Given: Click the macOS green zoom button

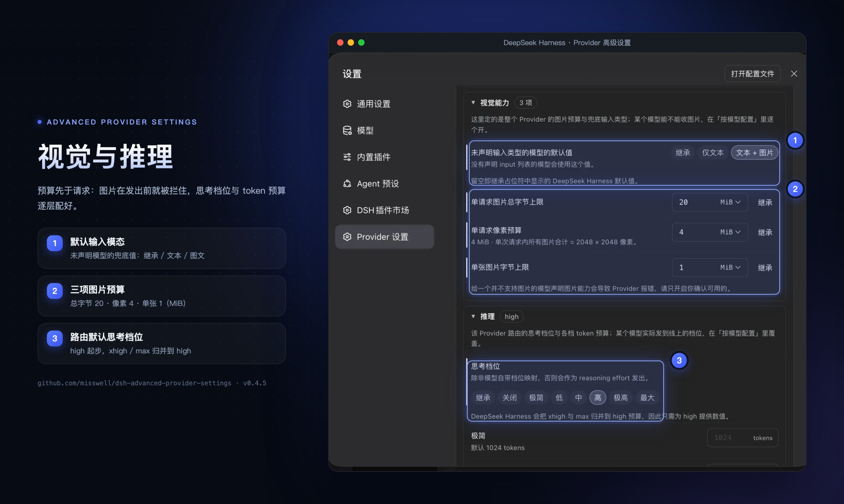Looking at the screenshot, I should 361,43.
